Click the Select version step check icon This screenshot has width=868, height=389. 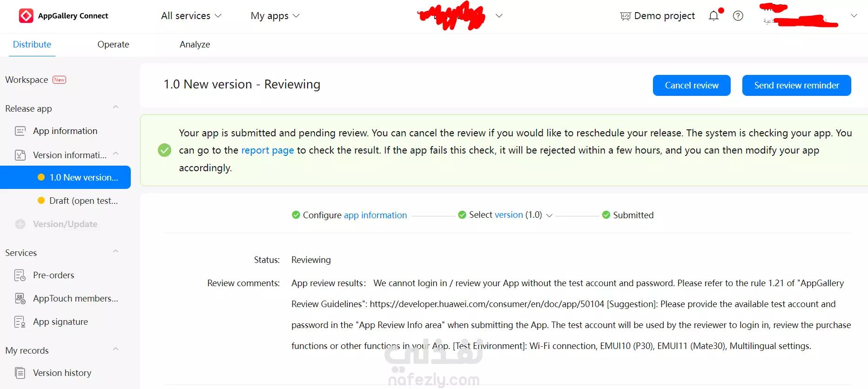462,215
